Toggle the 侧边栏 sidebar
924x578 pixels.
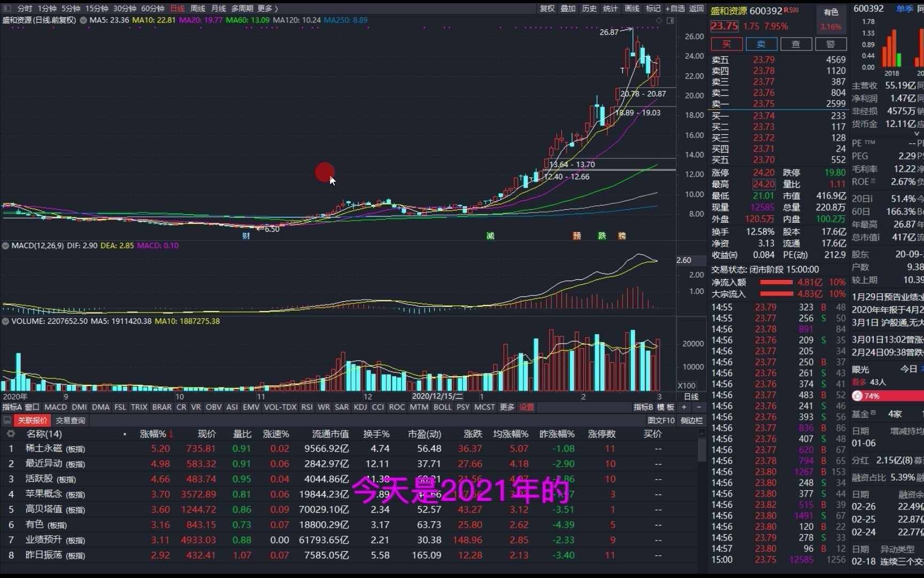coord(691,421)
